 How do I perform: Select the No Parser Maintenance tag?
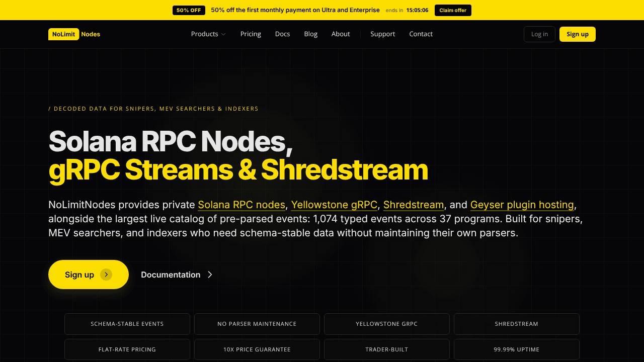257,324
